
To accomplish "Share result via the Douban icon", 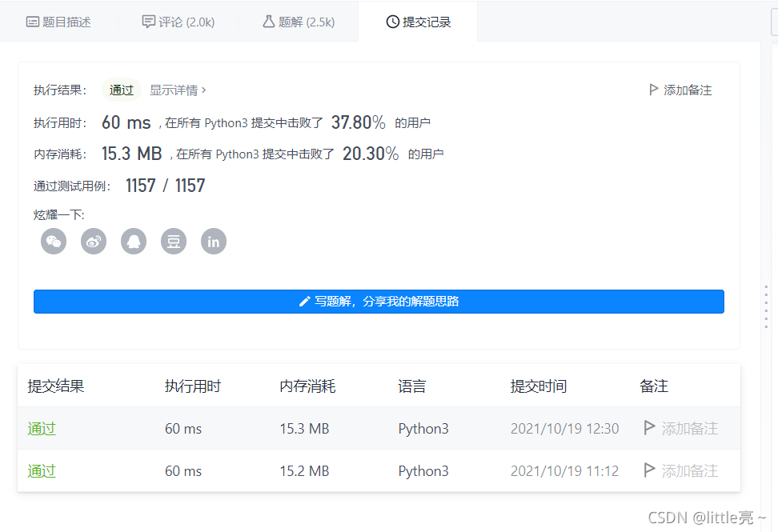I will click(x=173, y=241).
